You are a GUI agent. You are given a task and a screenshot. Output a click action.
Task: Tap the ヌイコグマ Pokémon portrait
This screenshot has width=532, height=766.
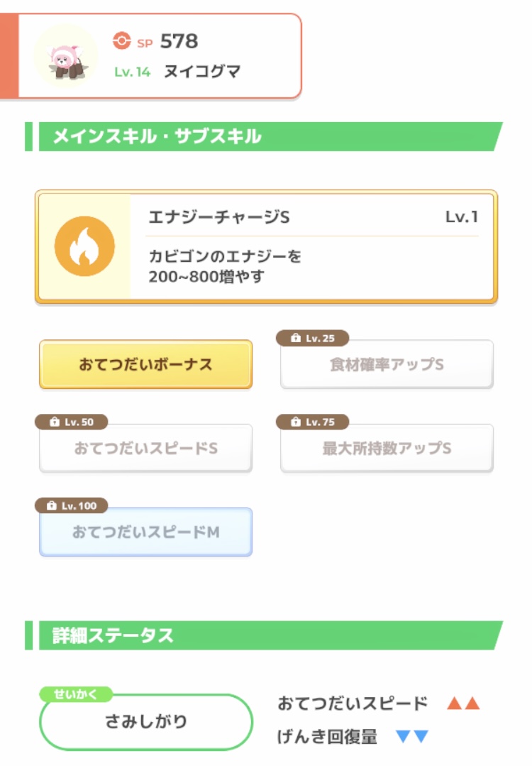pyautogui.click(x=66, y=56)
